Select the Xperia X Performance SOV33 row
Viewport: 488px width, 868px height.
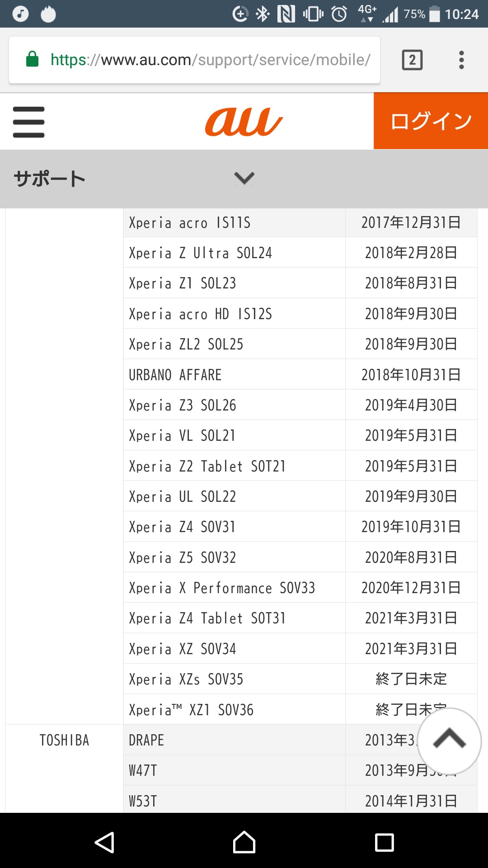[222, 588]
